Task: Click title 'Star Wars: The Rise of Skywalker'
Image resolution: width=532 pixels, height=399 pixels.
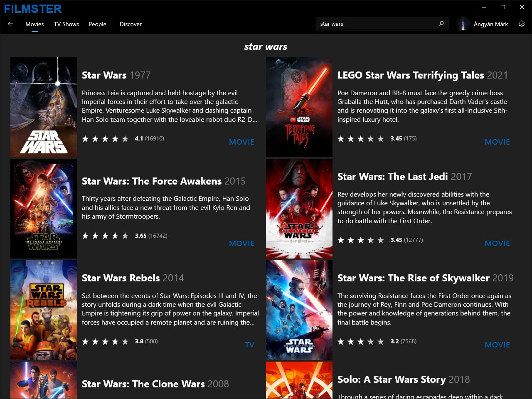Action: click(413, 278)
